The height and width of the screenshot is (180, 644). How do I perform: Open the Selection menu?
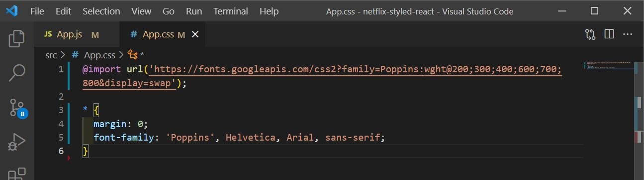coord(101,11)
